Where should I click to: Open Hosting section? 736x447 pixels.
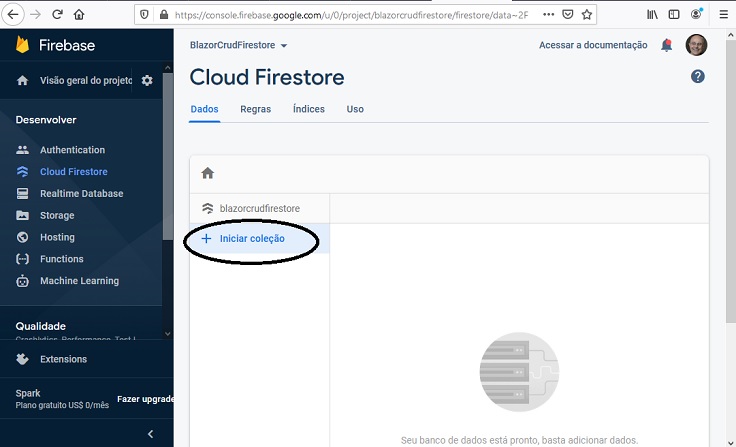57,237
